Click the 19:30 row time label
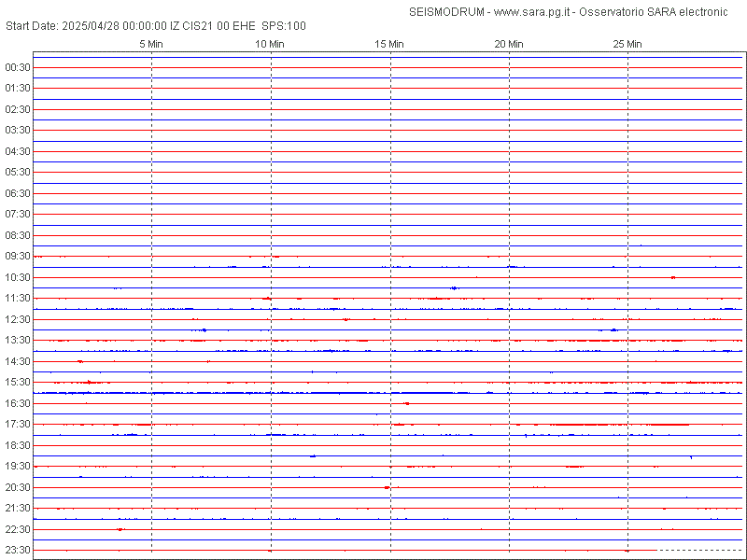Viewport: 747px width, 560px height. tap(18, 466)
